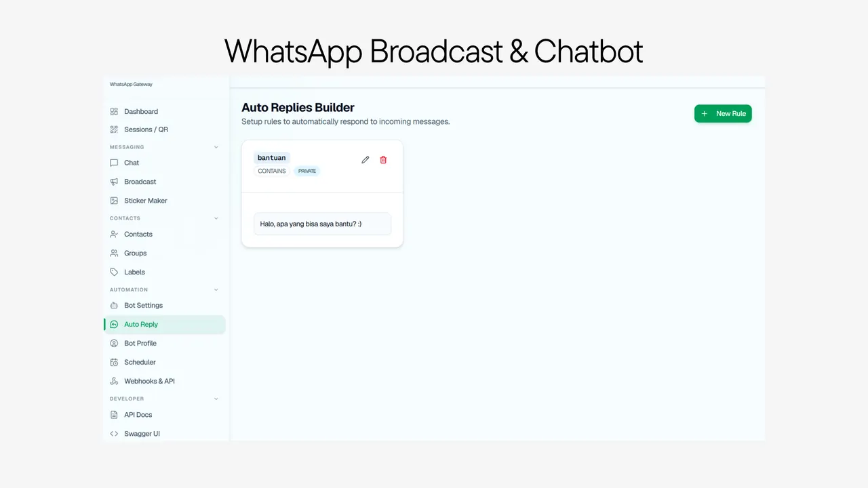This screenshot has height=488, width=868.
Task: Collapse the Contacts section chevron
Action: point(216,218)
